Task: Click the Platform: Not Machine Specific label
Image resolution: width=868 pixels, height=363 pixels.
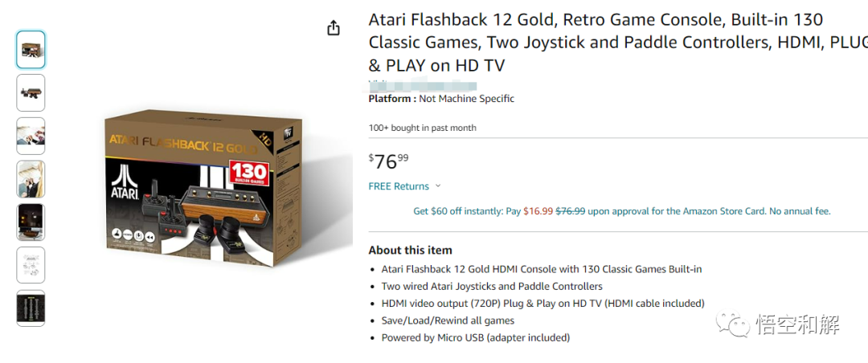Action: 441,99
